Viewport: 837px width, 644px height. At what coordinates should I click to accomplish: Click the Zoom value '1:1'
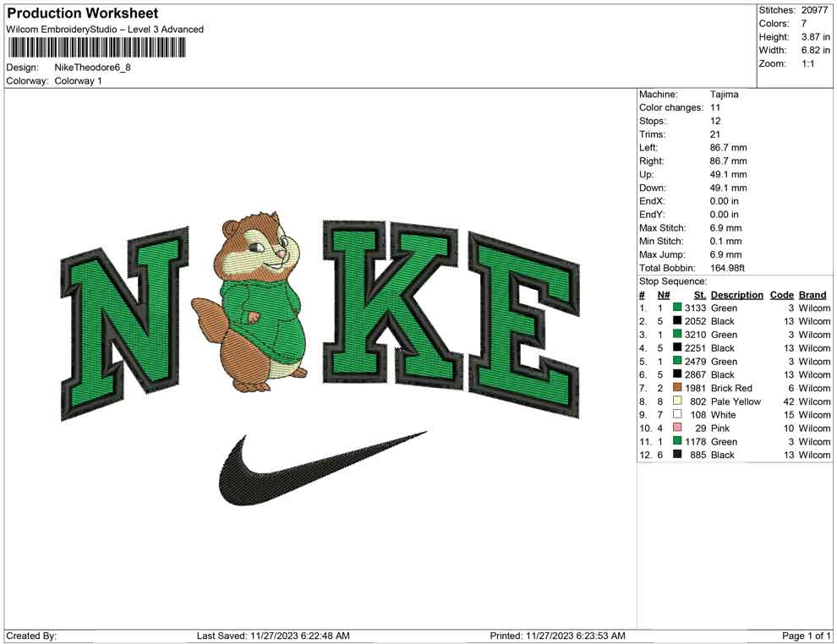pyautogui.click(x=808, y=63)
